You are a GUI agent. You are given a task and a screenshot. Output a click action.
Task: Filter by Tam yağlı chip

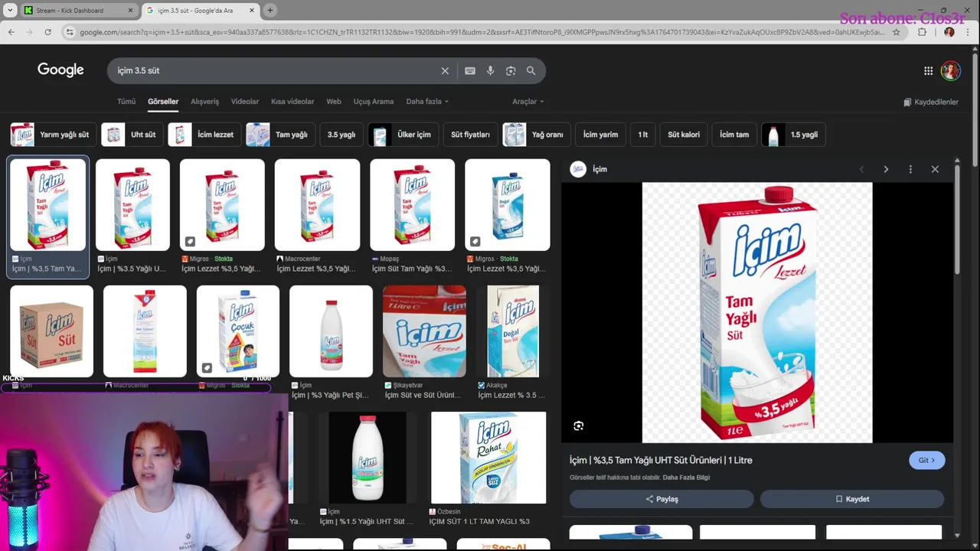click(281, 135)
